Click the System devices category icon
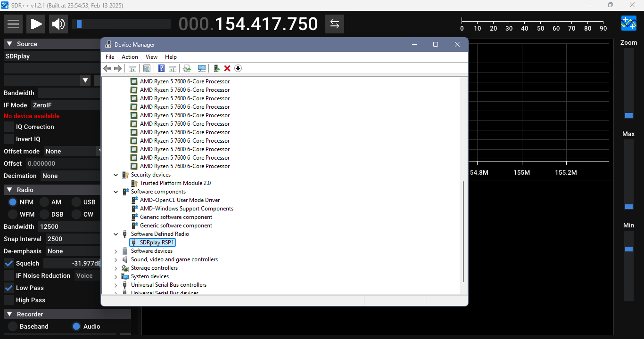The height and width of the screenshot is (339, 644). coord(125,276)
